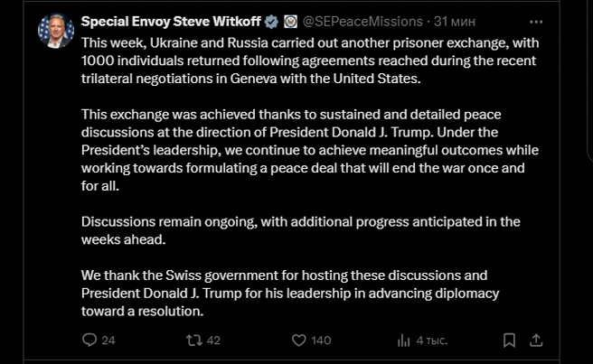Click the reply count 24
The height and width of the screenshot is (364, 593).
(x=108, y=341)
